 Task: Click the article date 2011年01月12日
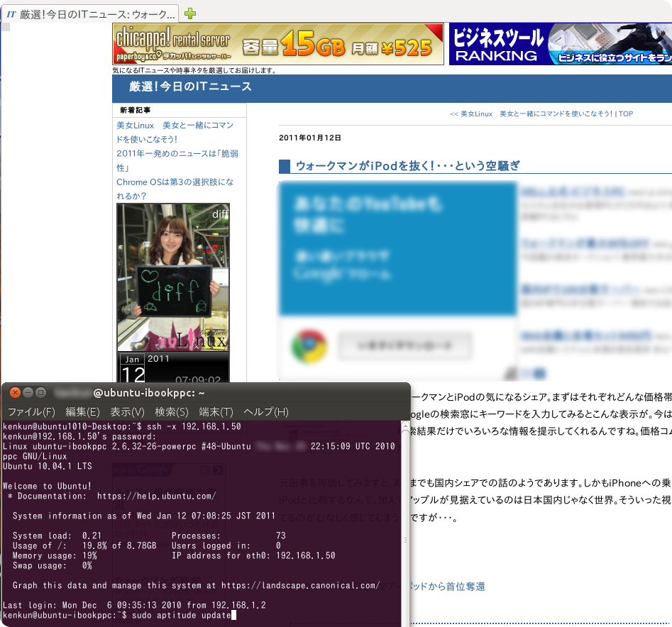(310, 138)
